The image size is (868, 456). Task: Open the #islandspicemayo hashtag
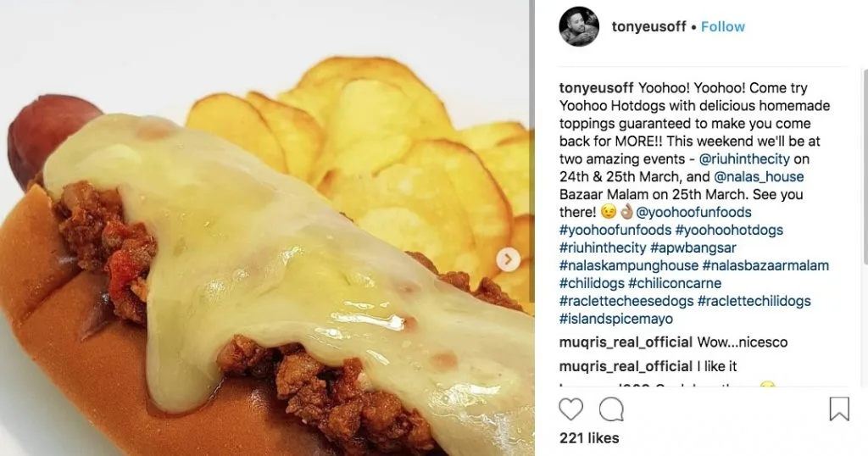point(616,318)
